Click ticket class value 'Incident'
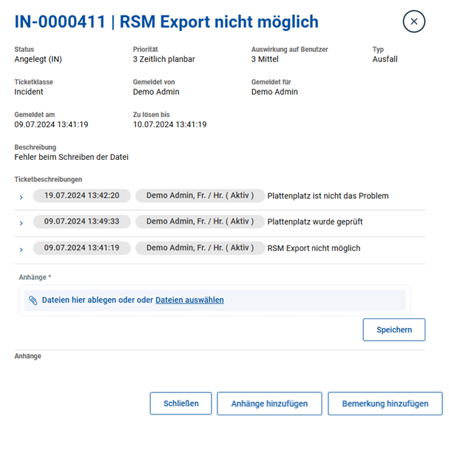 29,92
